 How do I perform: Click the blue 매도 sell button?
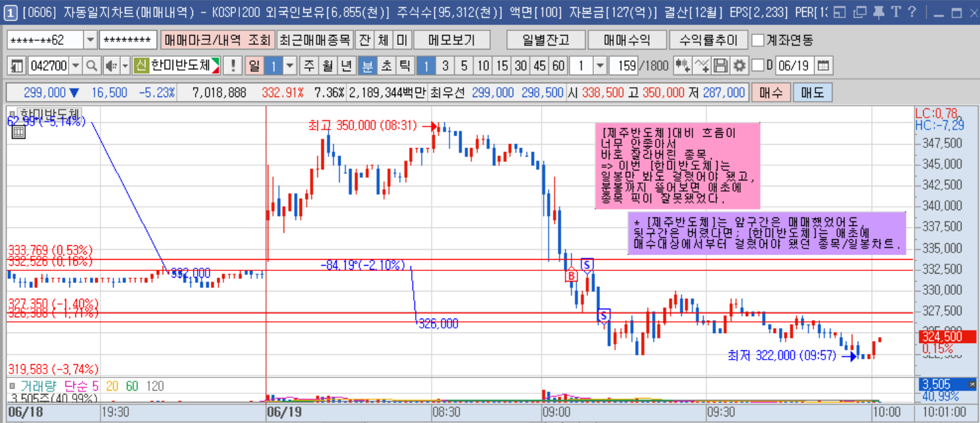pyautogui.click(x=813, y=93)
